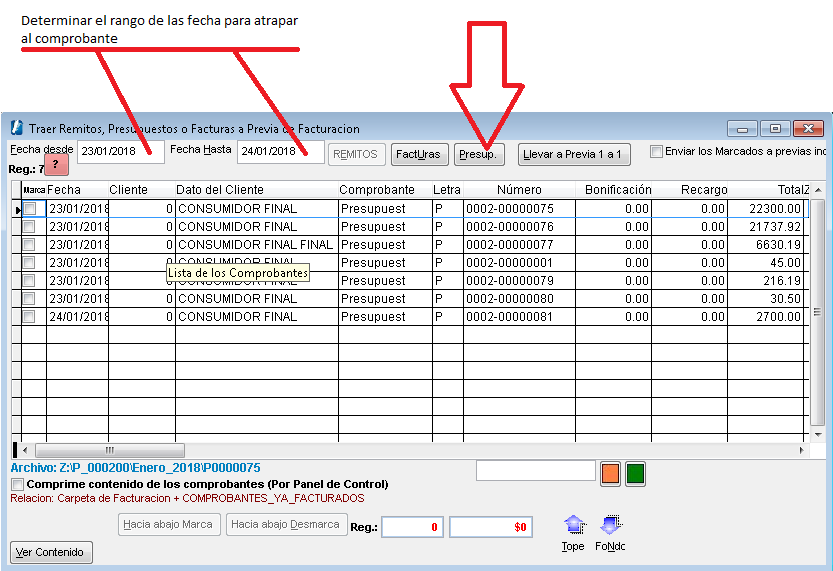
Task: Click the 'Fecha desde' date field
Action: [119, 151]
